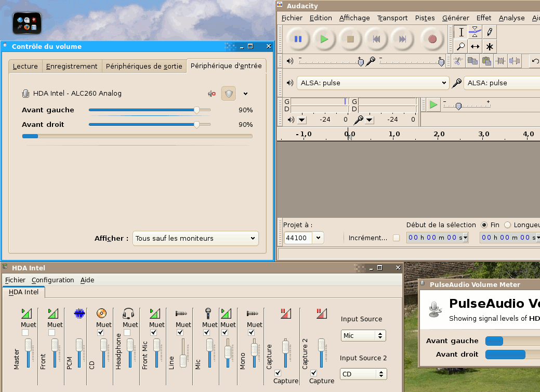The height and width of the screenshot is (392, 540).
Task: Open the Configuration menu in HDA Intel
Action: pyautogui.click(x=52, y=280)
